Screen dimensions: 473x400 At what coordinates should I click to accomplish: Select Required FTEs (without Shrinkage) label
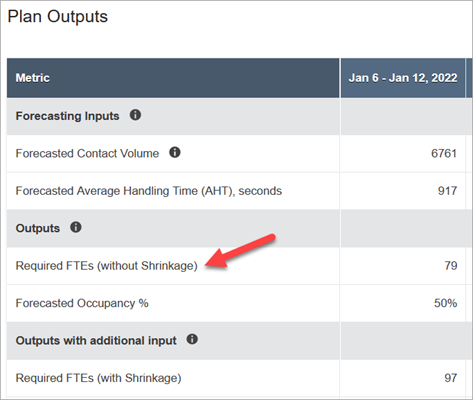pyautogui.click(x=107, y=266)
